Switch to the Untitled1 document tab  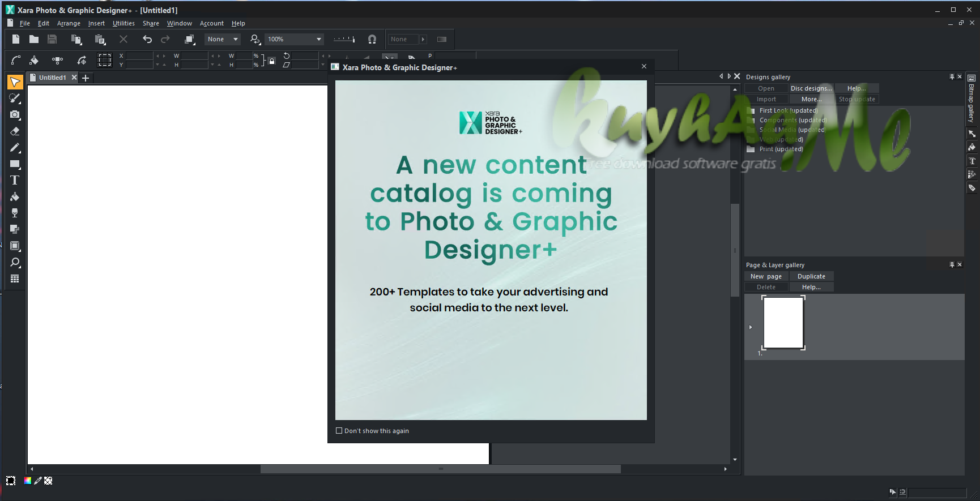(52, 78)
